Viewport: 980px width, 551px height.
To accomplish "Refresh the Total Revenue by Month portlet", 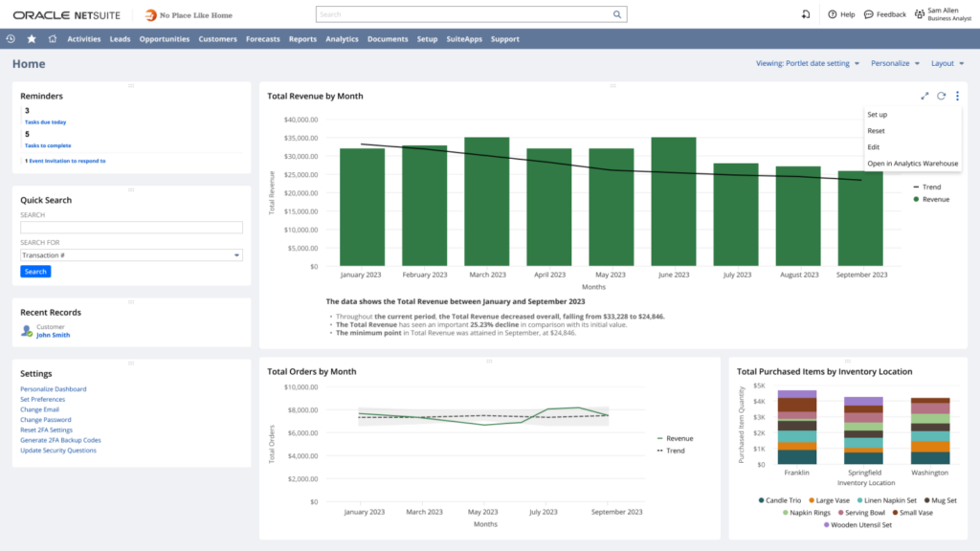I will 941,96.
